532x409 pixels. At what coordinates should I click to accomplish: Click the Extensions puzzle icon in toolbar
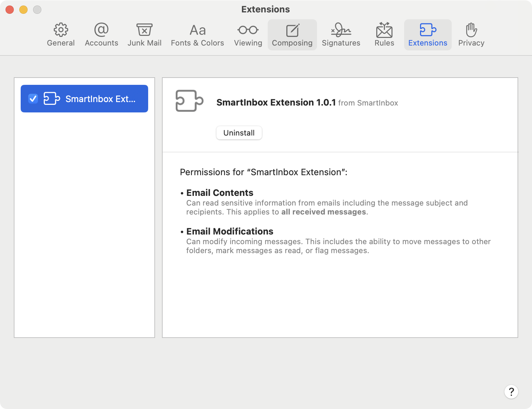(x=428, y=30)
